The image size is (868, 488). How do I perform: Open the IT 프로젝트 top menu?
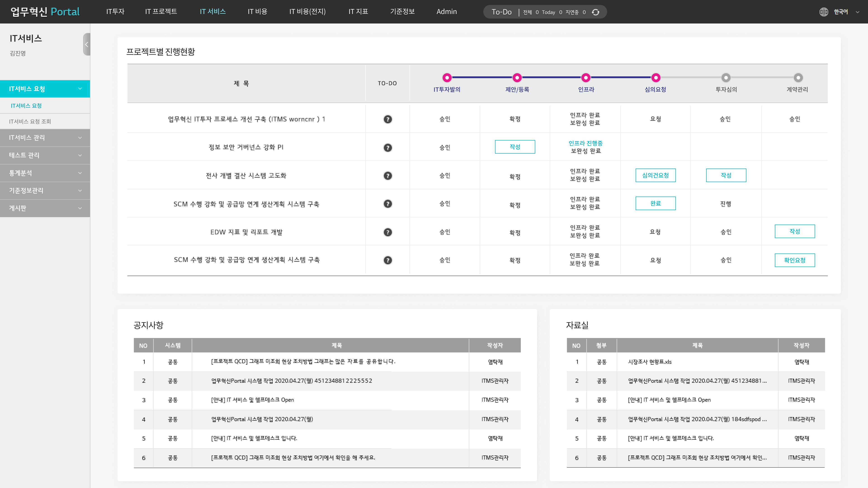click(161, 12)
